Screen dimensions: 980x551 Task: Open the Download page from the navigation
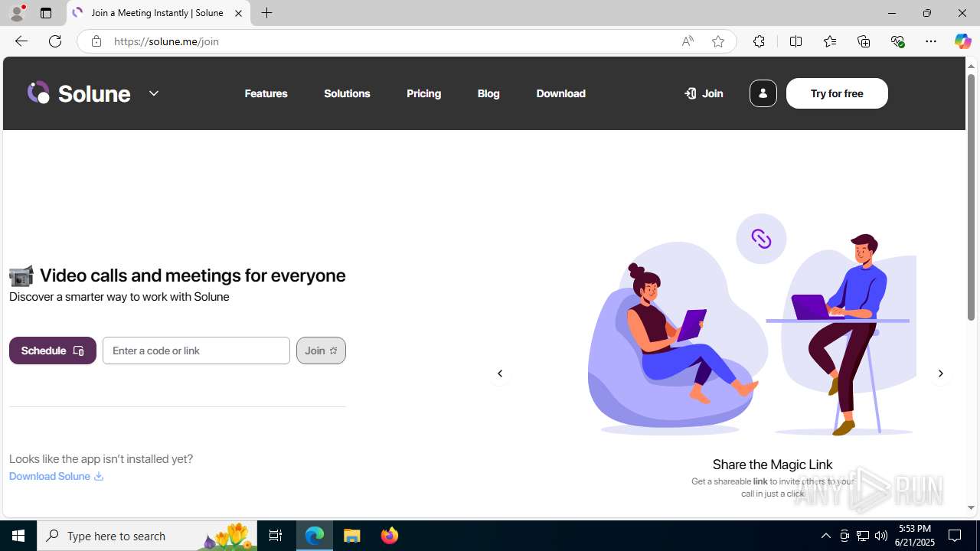(x=560, y=93)
